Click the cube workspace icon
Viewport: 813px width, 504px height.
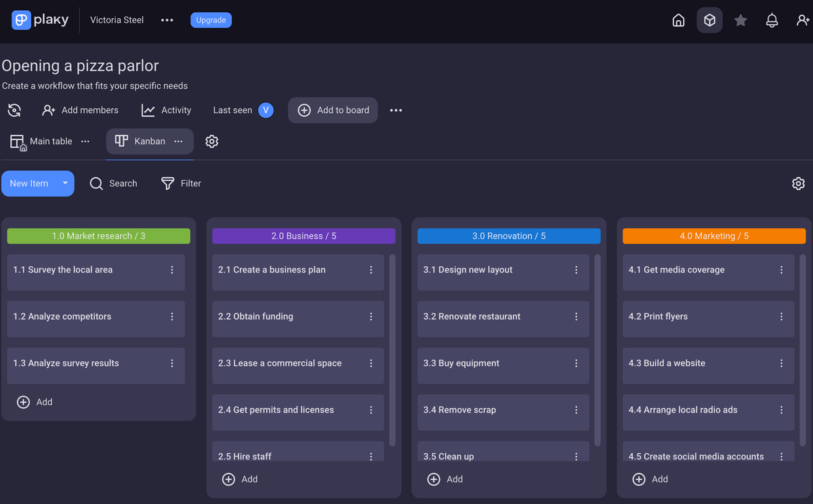click(x=709, y=20)
